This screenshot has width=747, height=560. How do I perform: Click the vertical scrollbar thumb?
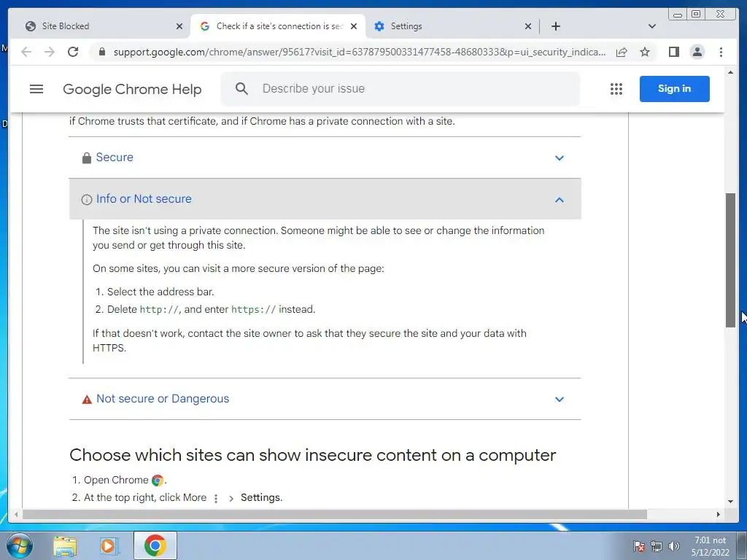[730, 260]
